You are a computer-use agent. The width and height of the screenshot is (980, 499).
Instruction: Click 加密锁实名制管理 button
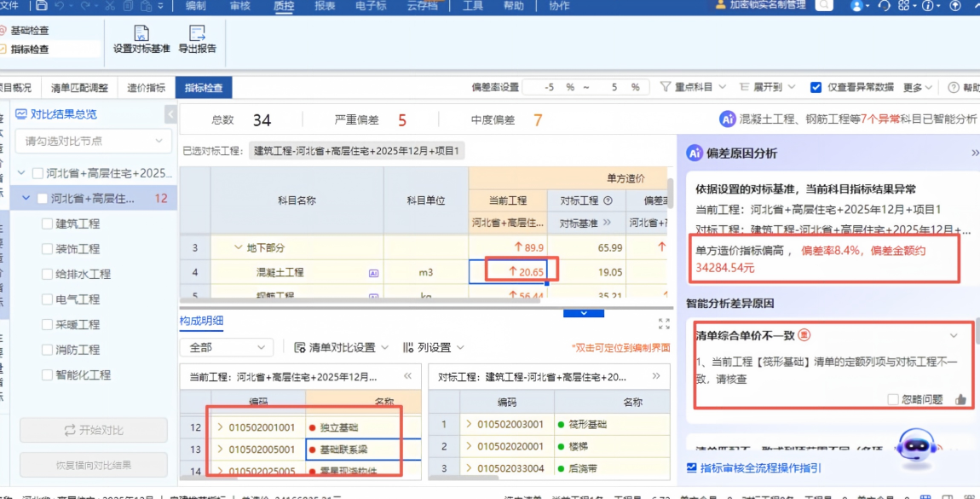point(759,5)
